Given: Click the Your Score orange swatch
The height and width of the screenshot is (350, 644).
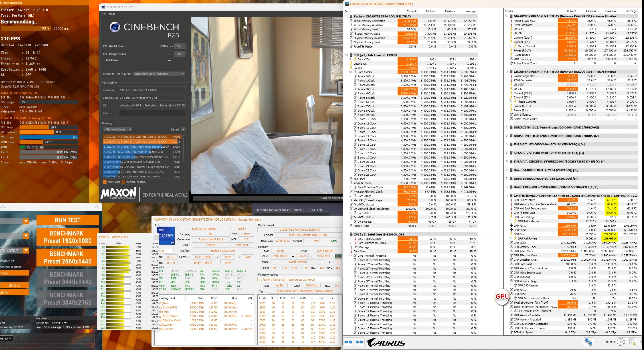Looking at the screenshot, I should pyautogui.click(x=105, y=182).
